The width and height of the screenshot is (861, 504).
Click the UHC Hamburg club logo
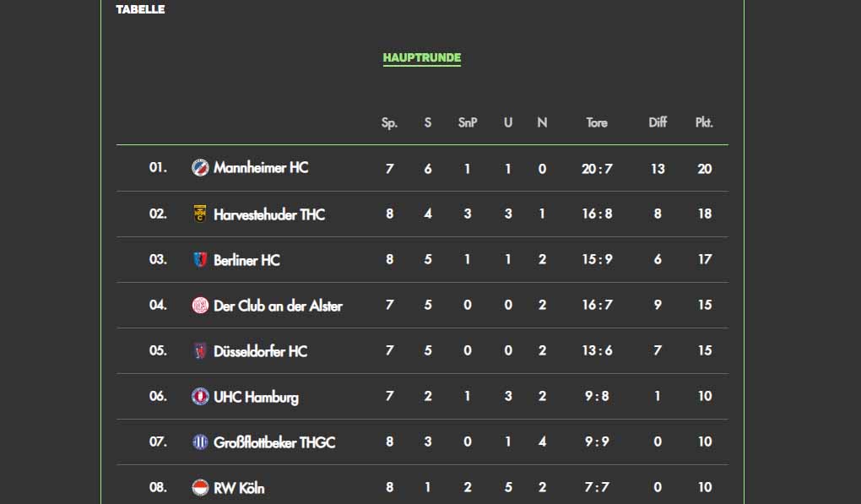coord(200,396)
